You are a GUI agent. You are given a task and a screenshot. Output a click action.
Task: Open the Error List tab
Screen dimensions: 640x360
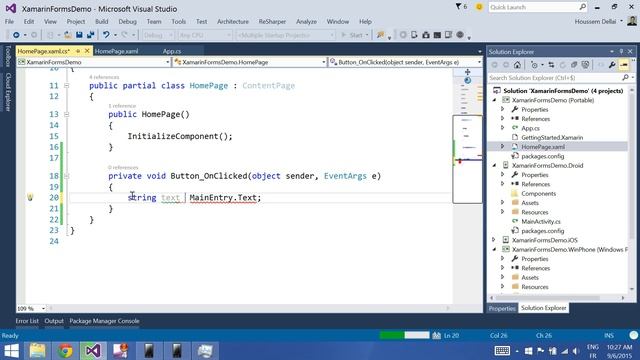pyautogui.click(x=27, y=321)
